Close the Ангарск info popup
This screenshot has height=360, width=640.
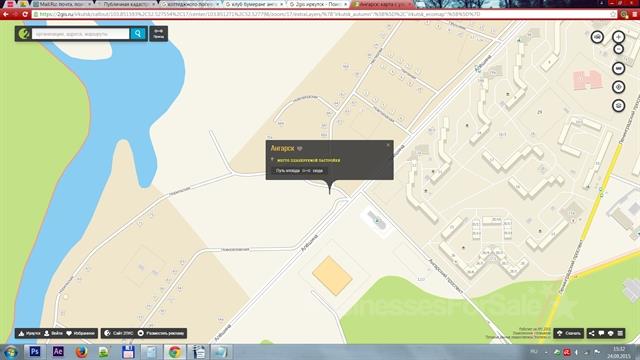[388, 144]
